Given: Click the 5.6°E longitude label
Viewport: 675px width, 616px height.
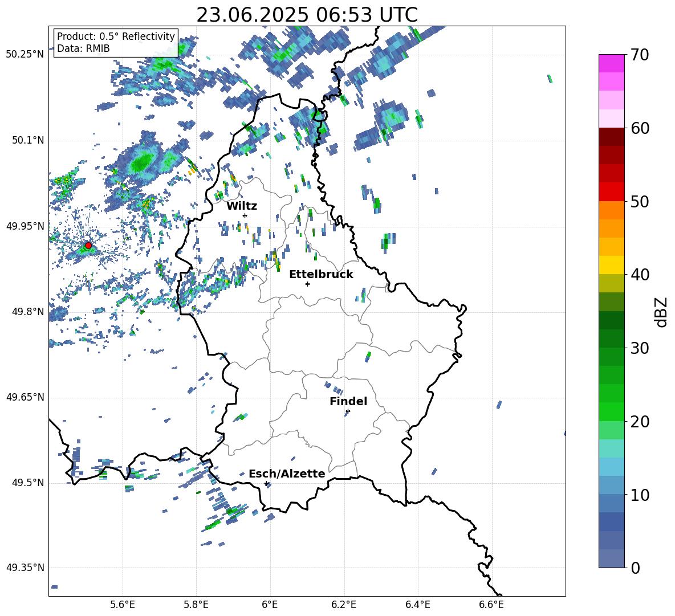Looking at the screenshot, I should point(123,605).
